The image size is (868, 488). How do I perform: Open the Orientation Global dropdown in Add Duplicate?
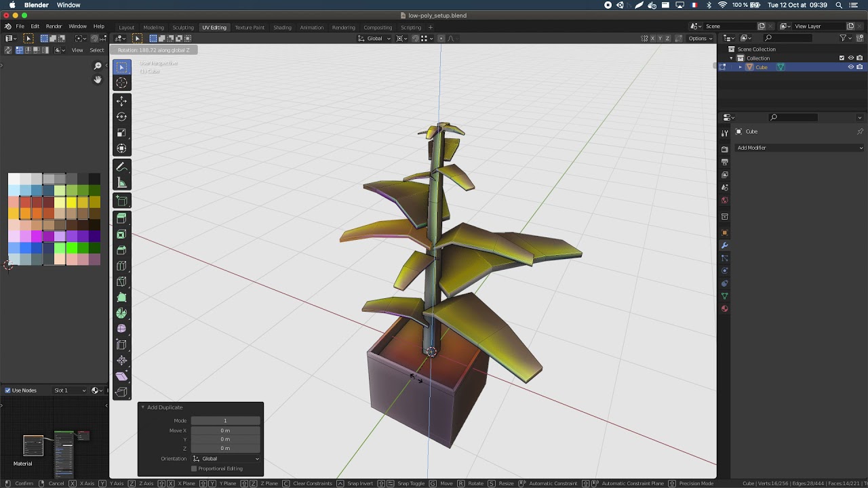[226, 459]
